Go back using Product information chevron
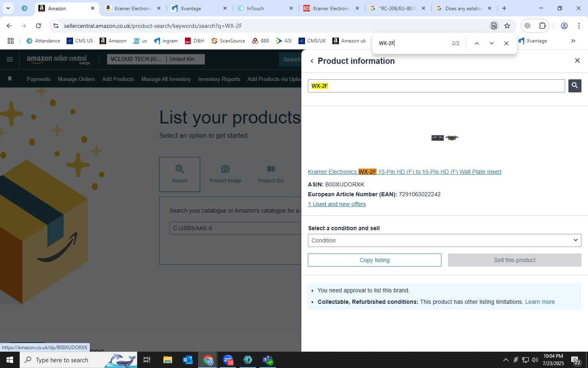 coord(312,61)
